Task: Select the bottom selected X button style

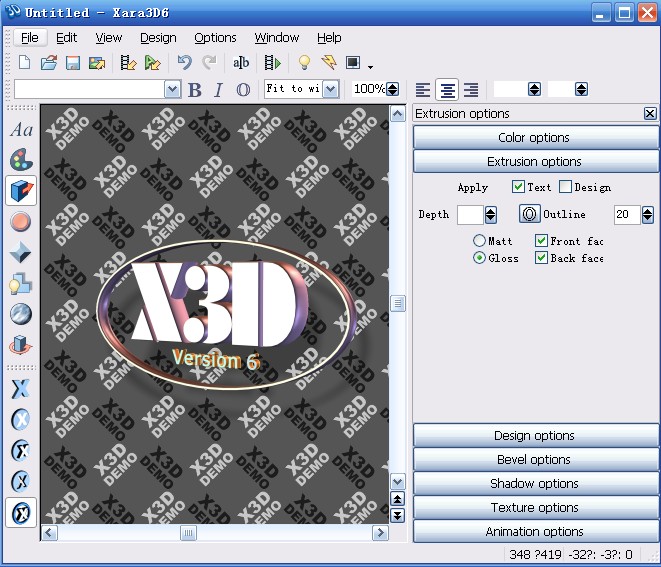Action: coord(21,513)
